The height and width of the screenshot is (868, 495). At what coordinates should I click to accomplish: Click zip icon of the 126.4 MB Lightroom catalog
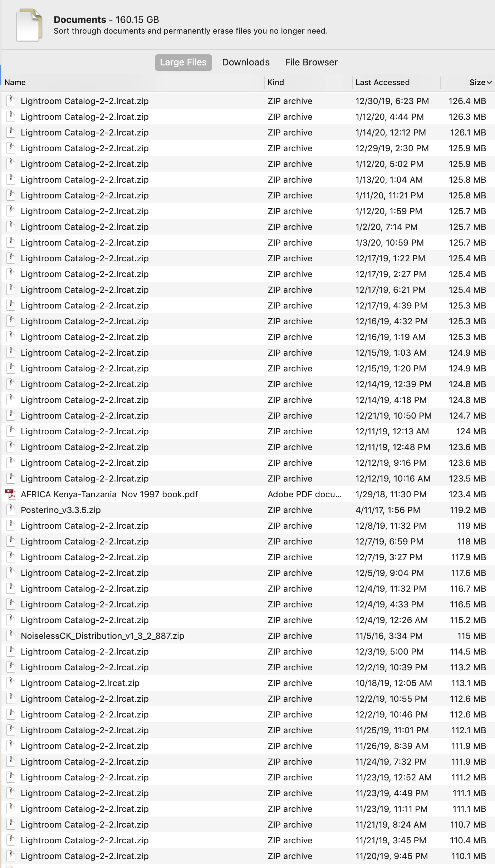tap(11, 101)
